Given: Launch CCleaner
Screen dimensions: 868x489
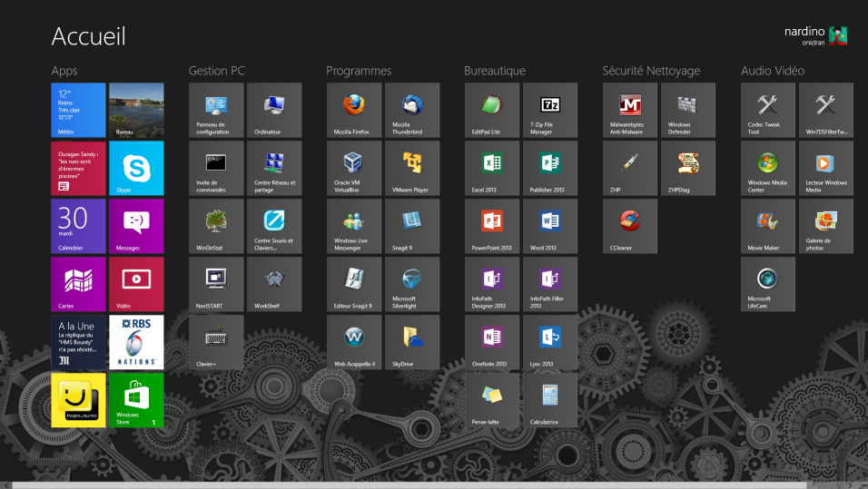Looking at the screenshot, I should pyautogui.click(x=630, y=227).
